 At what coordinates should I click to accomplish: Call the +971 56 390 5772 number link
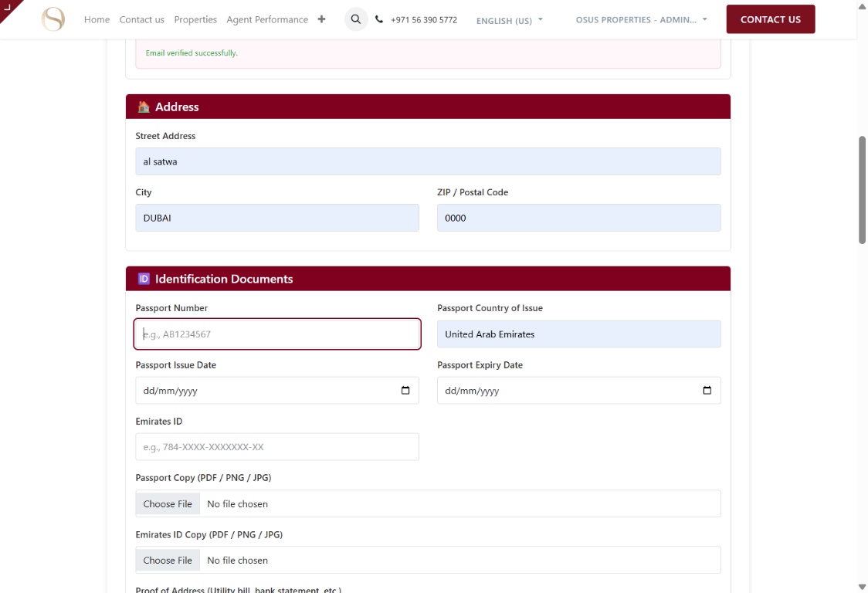click(424, 19)
